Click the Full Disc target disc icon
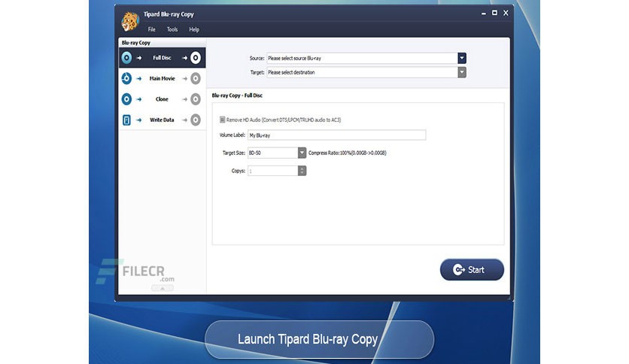The image size is (629, 364). 196,58
